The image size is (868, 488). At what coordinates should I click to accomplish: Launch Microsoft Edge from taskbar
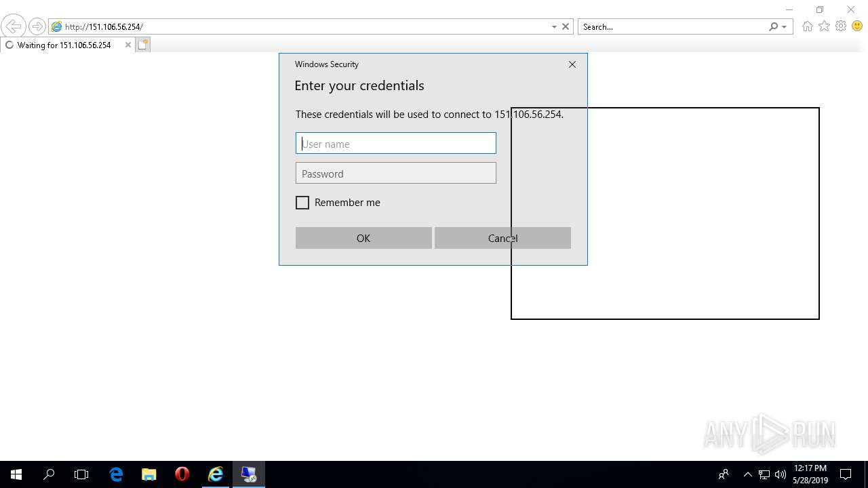click(116, 474)
